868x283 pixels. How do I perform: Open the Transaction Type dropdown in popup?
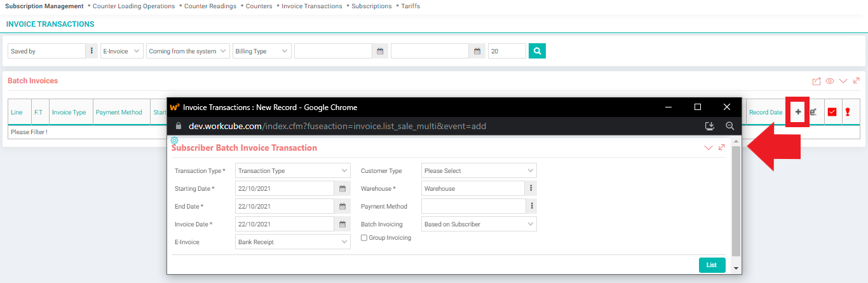coord(292,170)
